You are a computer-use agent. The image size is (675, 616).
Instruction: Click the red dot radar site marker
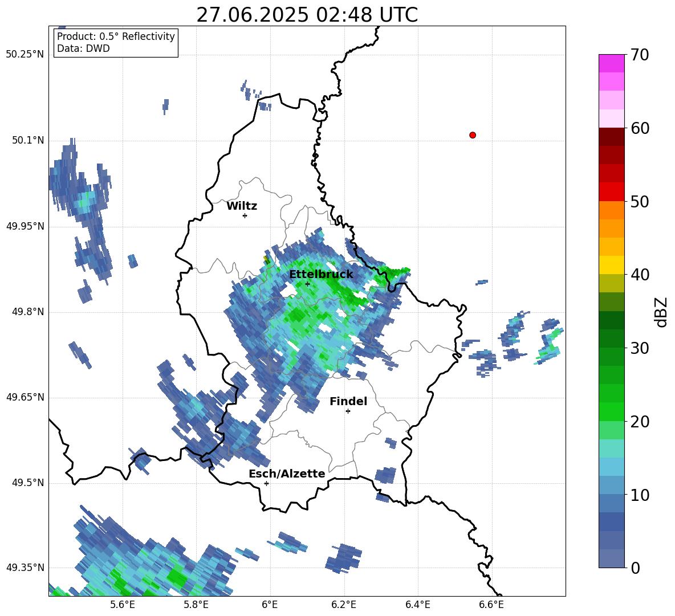coord(473,135)
